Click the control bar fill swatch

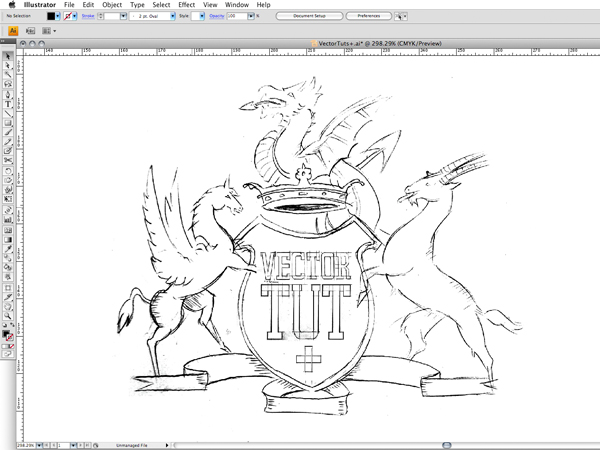click(51, 16)
